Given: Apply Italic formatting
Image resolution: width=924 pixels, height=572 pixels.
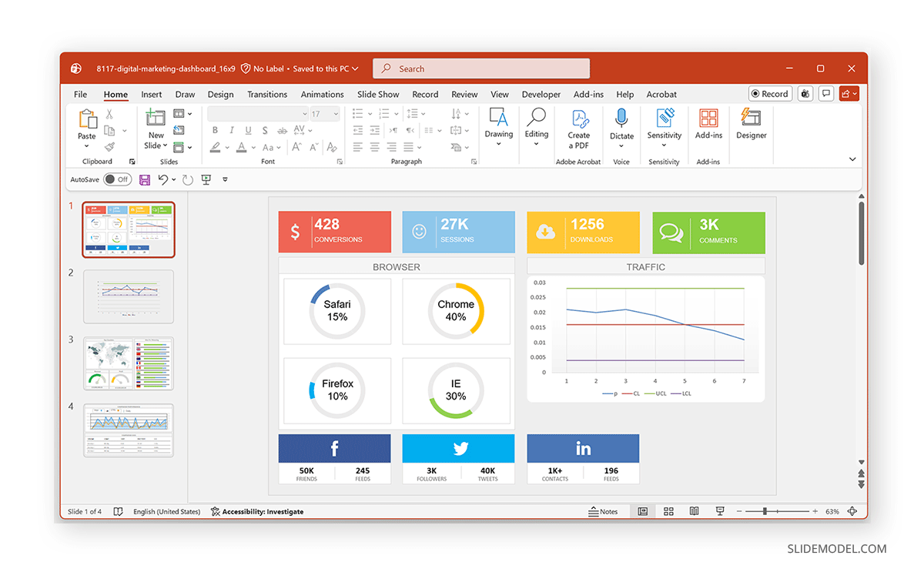Looking at the screenshot, I should coord(231,130).
